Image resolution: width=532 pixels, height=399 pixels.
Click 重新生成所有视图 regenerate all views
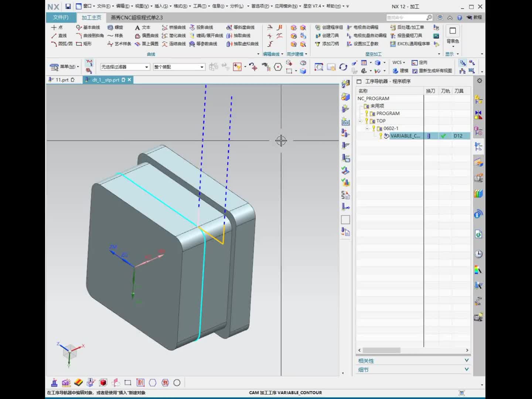(x=432, y=71)
